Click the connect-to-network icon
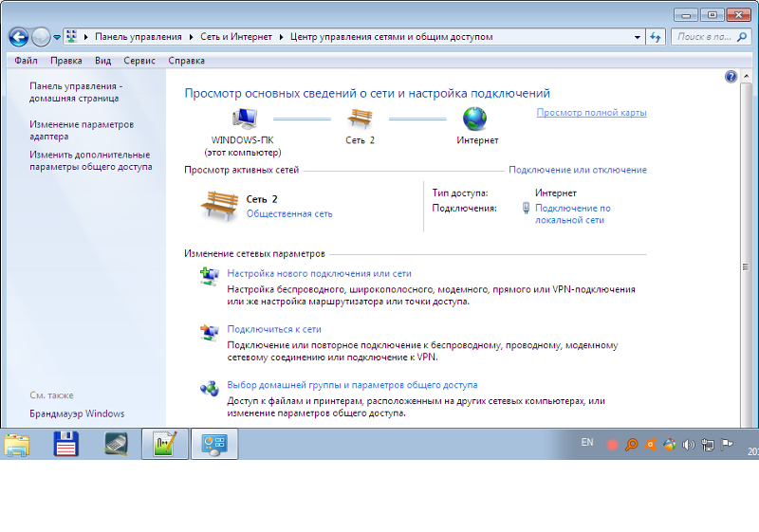 click(209, 332)
